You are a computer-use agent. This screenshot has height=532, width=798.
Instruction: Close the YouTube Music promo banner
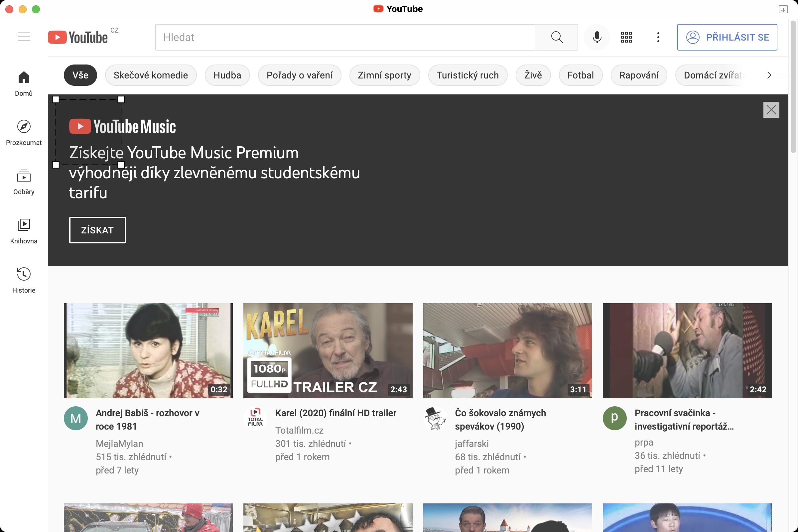pos(771,110)
